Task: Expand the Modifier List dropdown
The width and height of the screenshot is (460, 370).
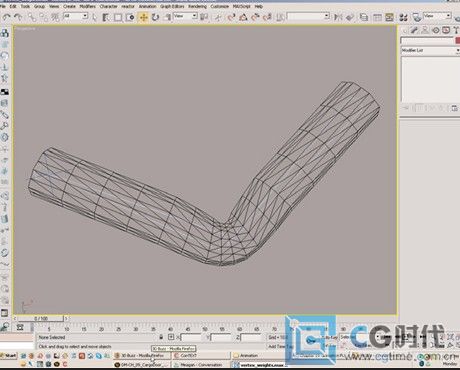Action: tap(430, 50)
